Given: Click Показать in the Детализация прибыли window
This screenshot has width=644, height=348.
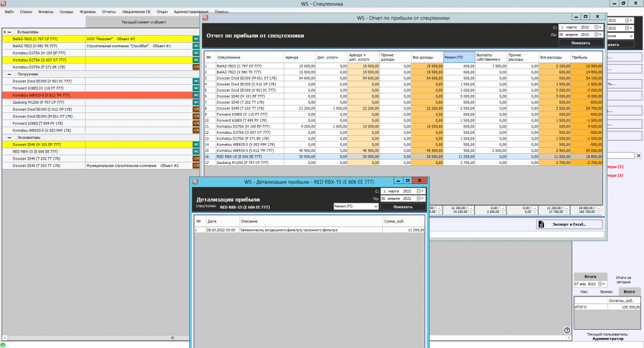Looking at the screenshot, I should (403, 207).
